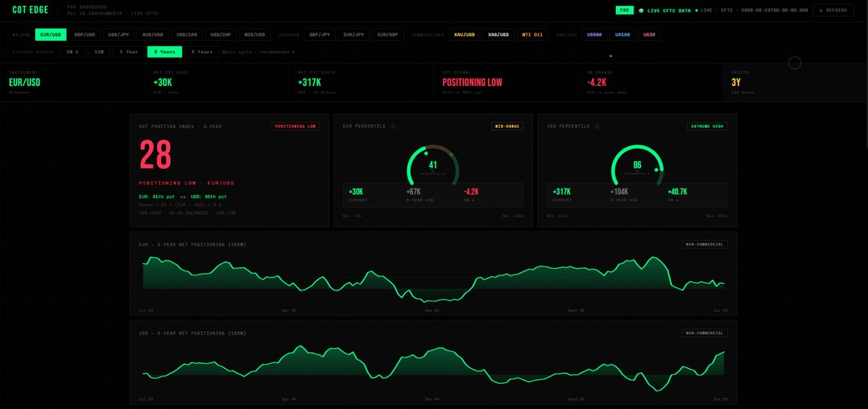868x409 pixels.
Task: Select the USD/CAD instrument chip
Action: coord(187,34)
